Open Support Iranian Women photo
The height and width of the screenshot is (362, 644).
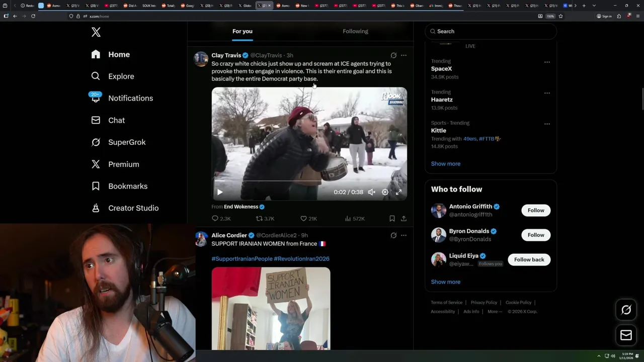(x=271, y=308)
